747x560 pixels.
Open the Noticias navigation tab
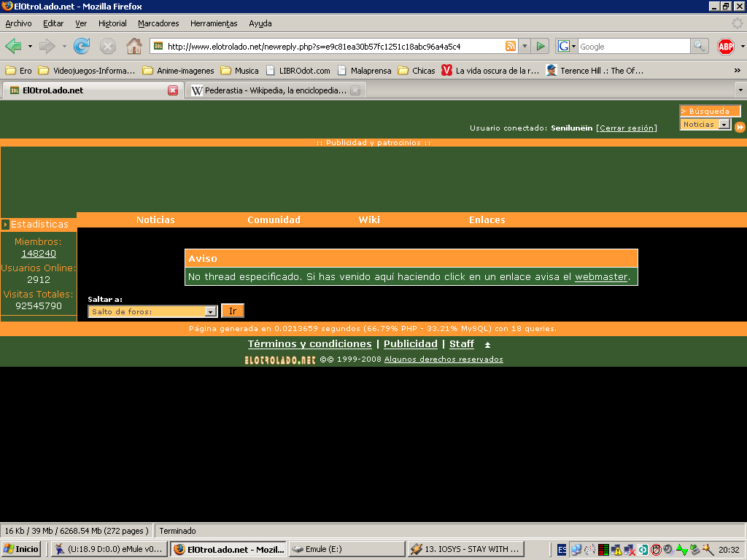point(155,219)
